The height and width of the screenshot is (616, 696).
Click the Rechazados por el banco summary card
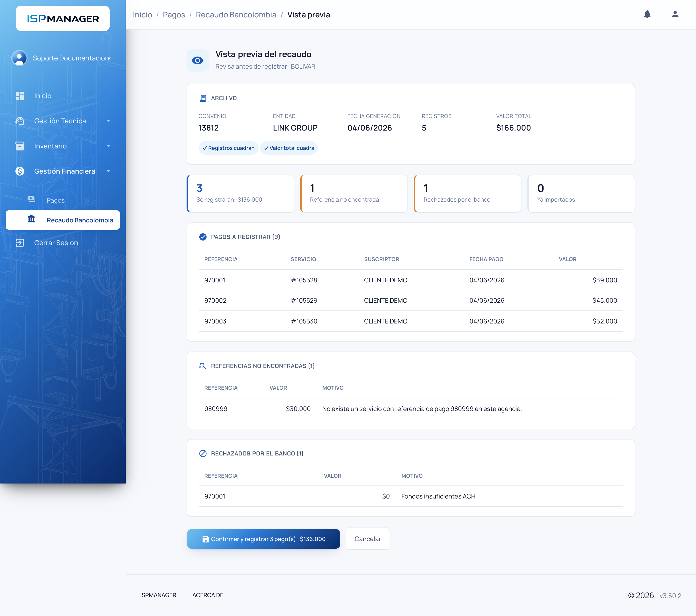(x=468, y=194)
